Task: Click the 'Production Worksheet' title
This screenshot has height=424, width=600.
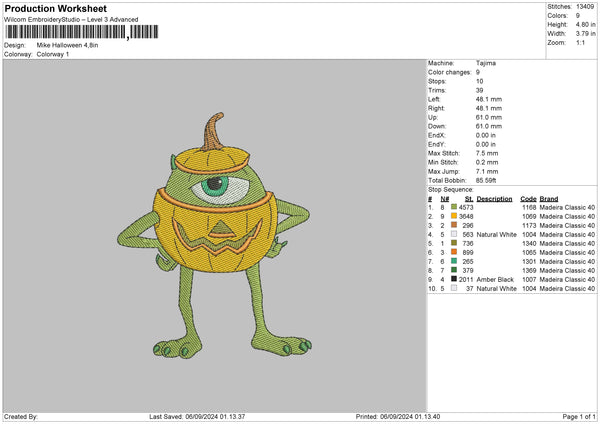Action: (55, 8)
